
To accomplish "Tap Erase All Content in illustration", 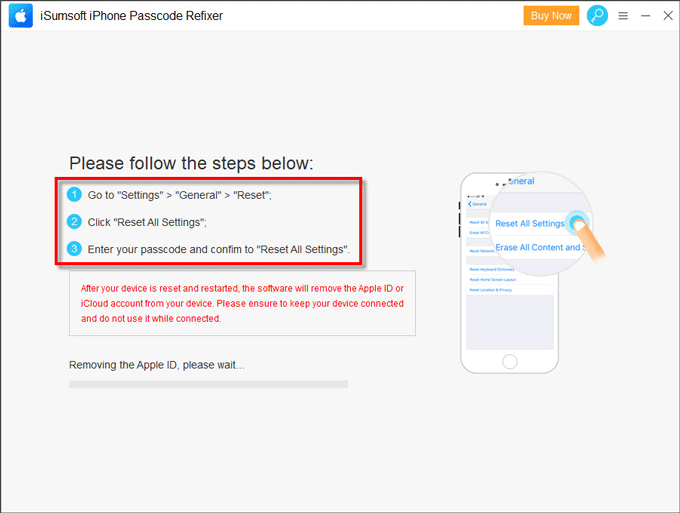I will pyautogui.click(x=540, y=247).
